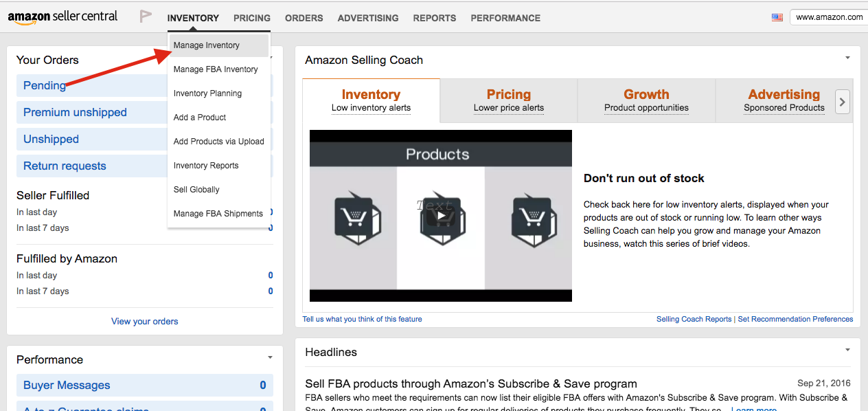Screen dimensions: 868x411
Task: Click View your orders
Action: [144, 321]
